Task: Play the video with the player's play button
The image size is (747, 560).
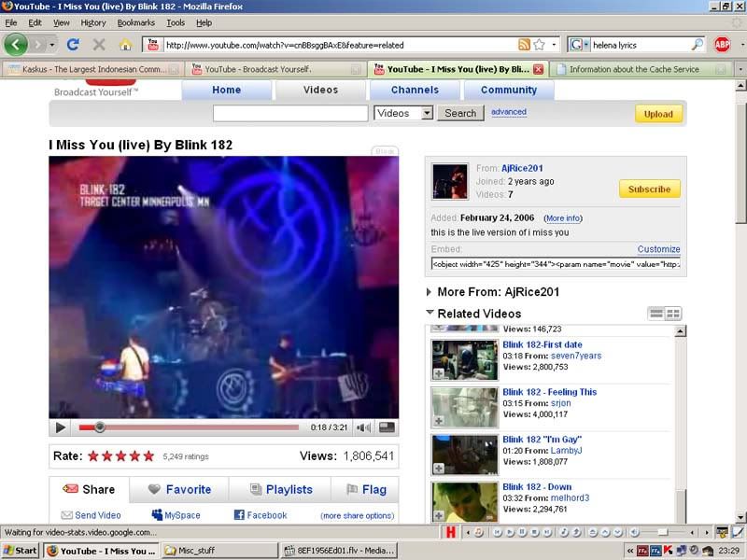Action: pos(61,427)
